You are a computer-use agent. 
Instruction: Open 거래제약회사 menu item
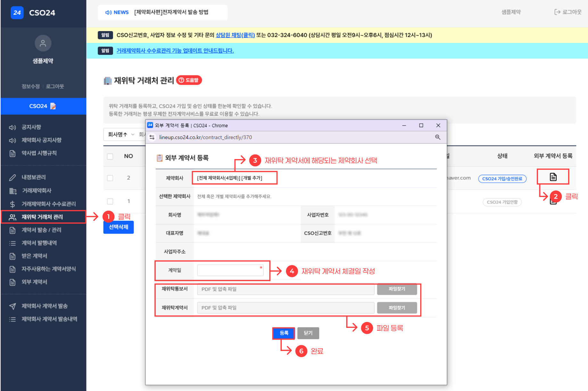37,191
